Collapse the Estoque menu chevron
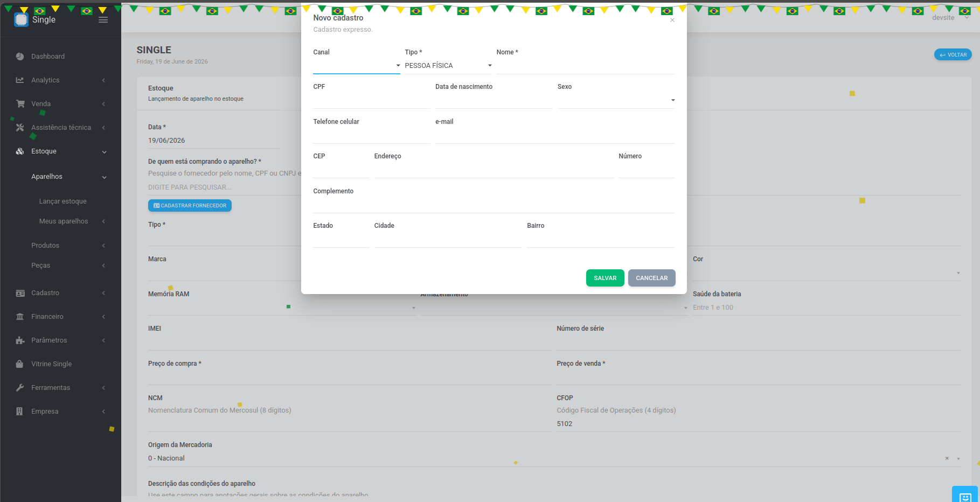 point(104,152)
